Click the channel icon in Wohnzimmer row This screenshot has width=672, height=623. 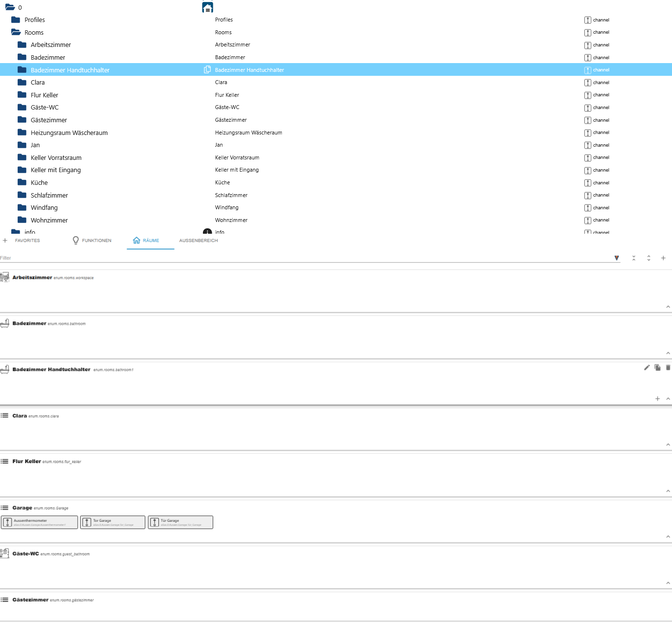pyautogui.click(x=588, y=220)
